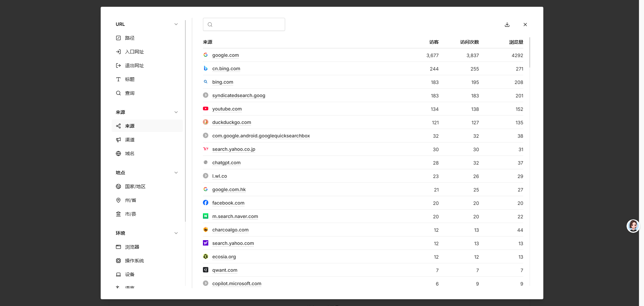Click the 操作系统 chip icon

[x=118, y=261]
